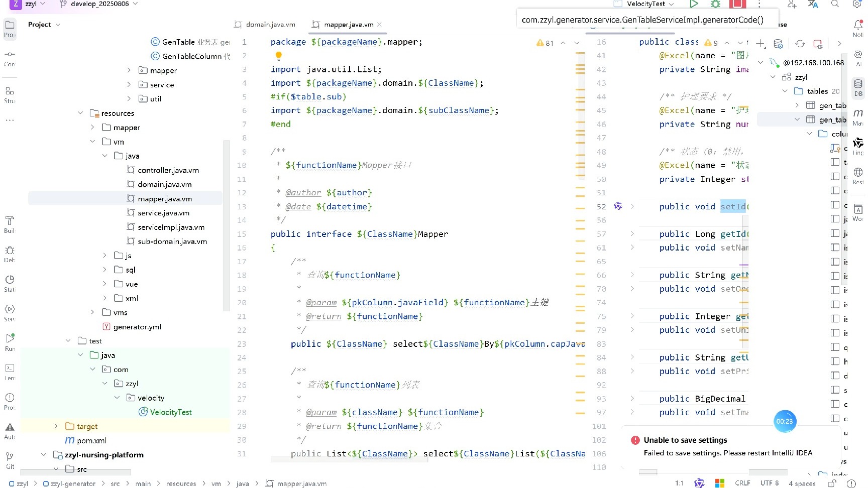
Task: Collapse the @192.168.100.168 data source
Action: tap(761, 62)
